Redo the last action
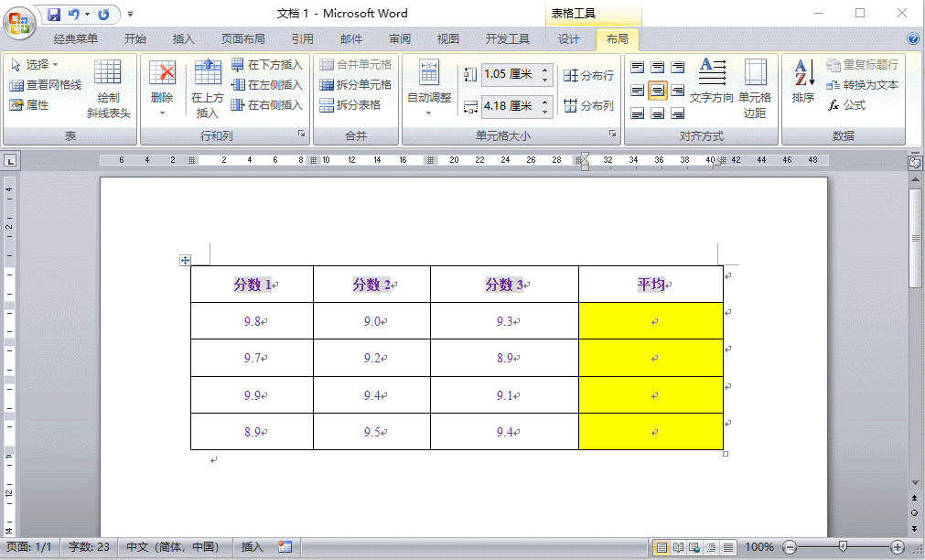The height and width of the screenshot is (560, 925). (103, 14)
